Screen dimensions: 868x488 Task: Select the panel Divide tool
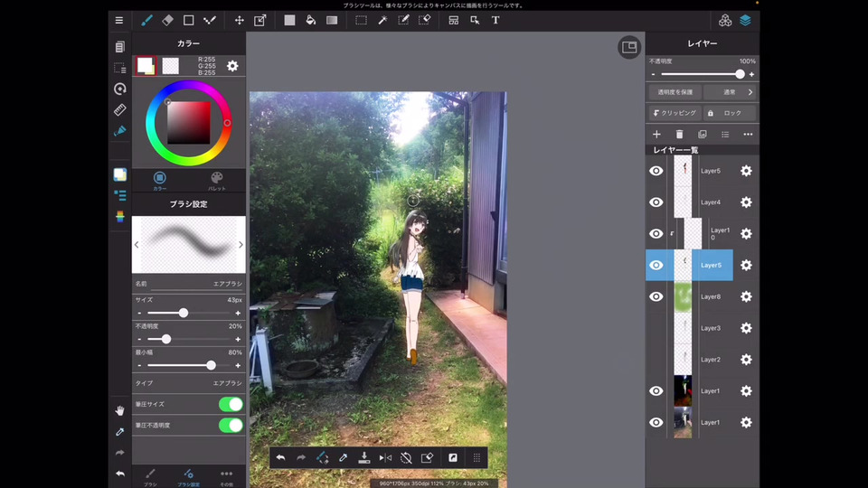[x=453, y=21]
